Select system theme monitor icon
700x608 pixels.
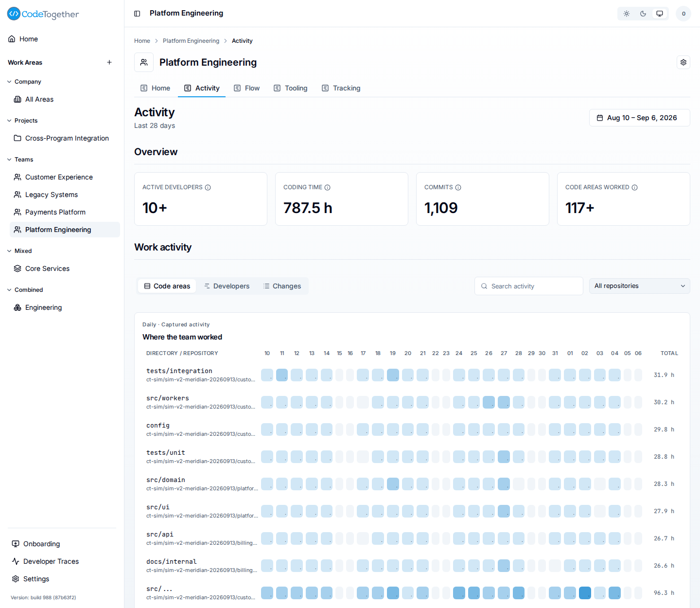tap(660, 14)
